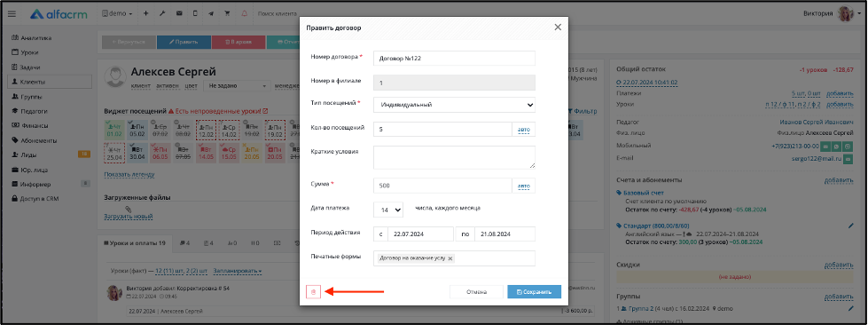Click the plus icon in top toolbar
Image resolution: width=868 pixels, height=325 pixels.
point(146,13)
